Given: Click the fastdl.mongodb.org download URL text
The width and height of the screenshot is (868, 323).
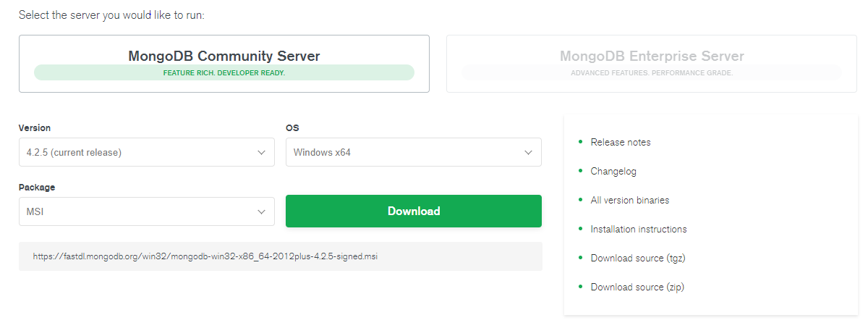Looking at the screenshot, I should coord(205,256).
